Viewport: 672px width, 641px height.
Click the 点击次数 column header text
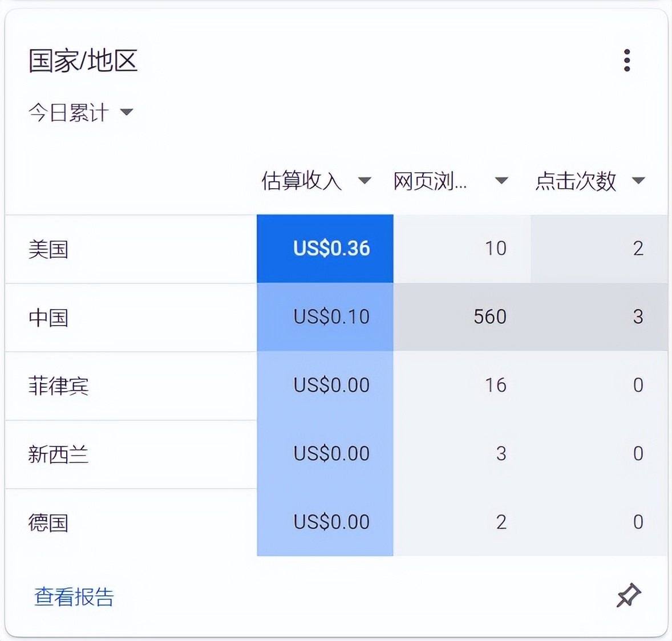pyautogui.click(x=576, y=180)
